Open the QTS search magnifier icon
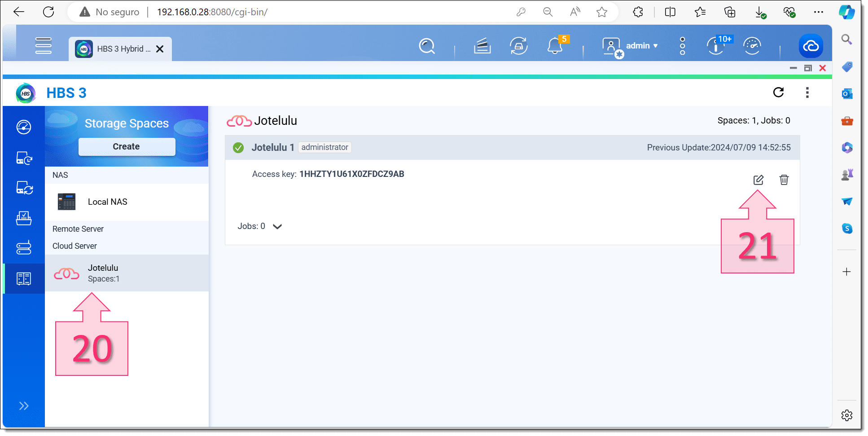868x436 pixels. [427, 46]
